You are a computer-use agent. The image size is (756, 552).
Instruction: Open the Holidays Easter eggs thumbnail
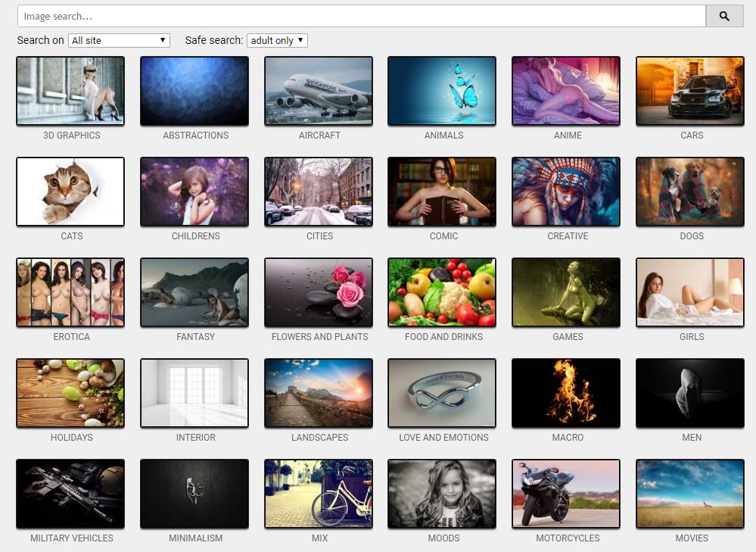(x=70, y=393)
